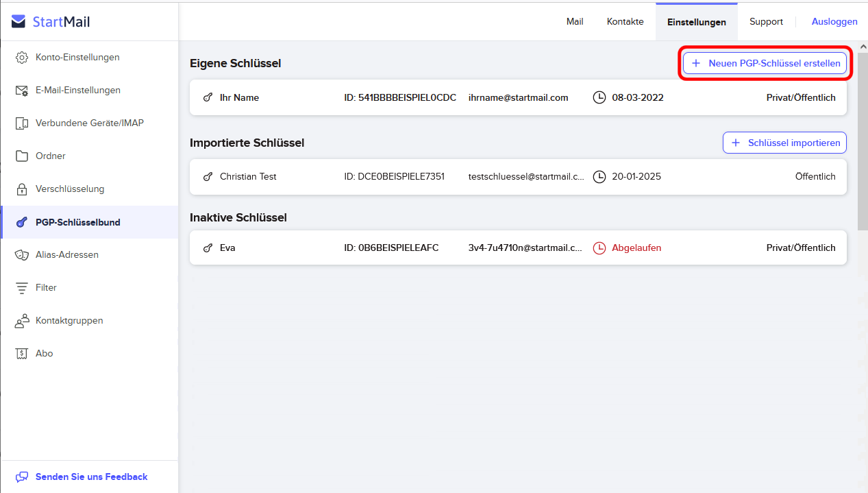The height and width of the screenshot is (493, 868).
Task: Open the Kontaktgruppen page
Action: pyautogui.click(x=90, y=321)
